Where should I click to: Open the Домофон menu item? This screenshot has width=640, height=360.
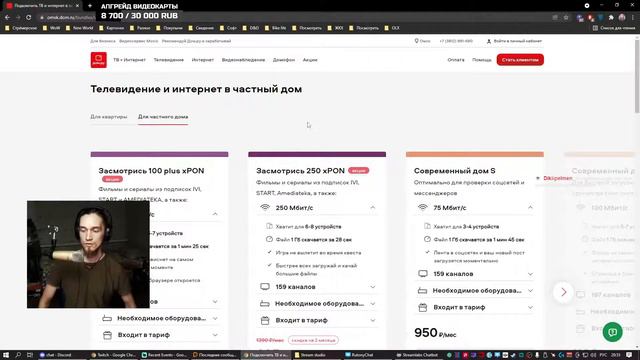pyautogui.click(x=284, y=60)
